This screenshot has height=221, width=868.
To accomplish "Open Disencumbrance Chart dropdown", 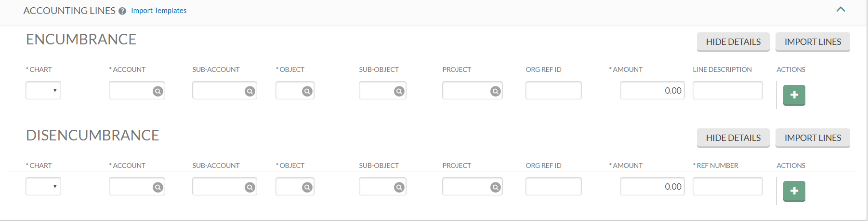I will click(x=43, y=186).
